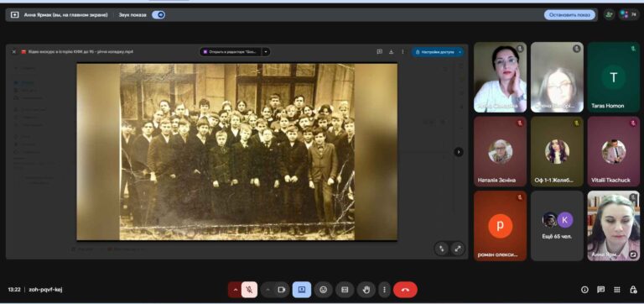The width and height of the screenshot is (644, 304).
Task: Select Наталія Зенёна participant tile
Action: (500, 151)
